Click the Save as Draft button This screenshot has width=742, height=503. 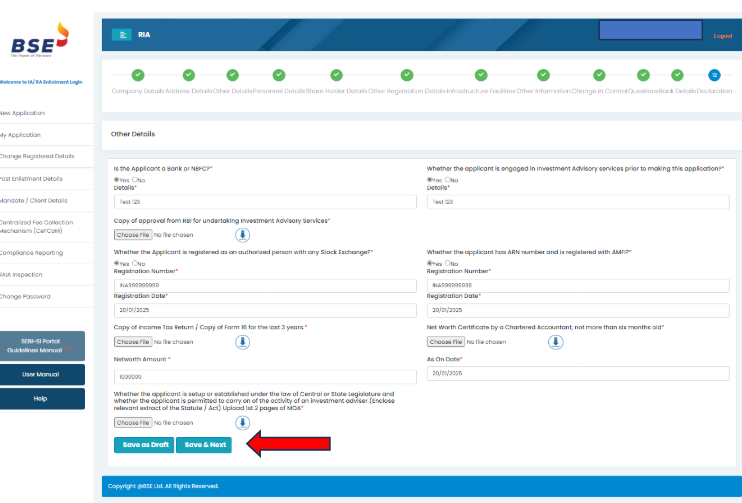pos(145,444)
